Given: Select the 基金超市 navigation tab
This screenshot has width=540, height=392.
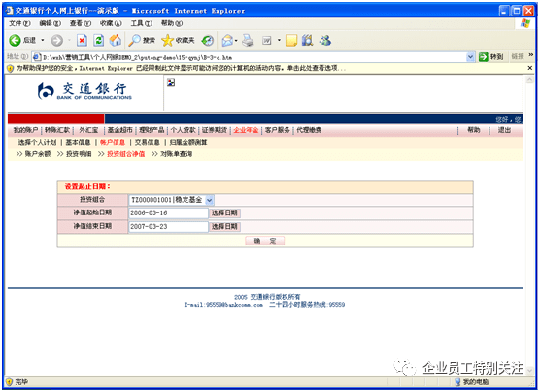Looking at the screenshot, I should [x=119, y=130].
